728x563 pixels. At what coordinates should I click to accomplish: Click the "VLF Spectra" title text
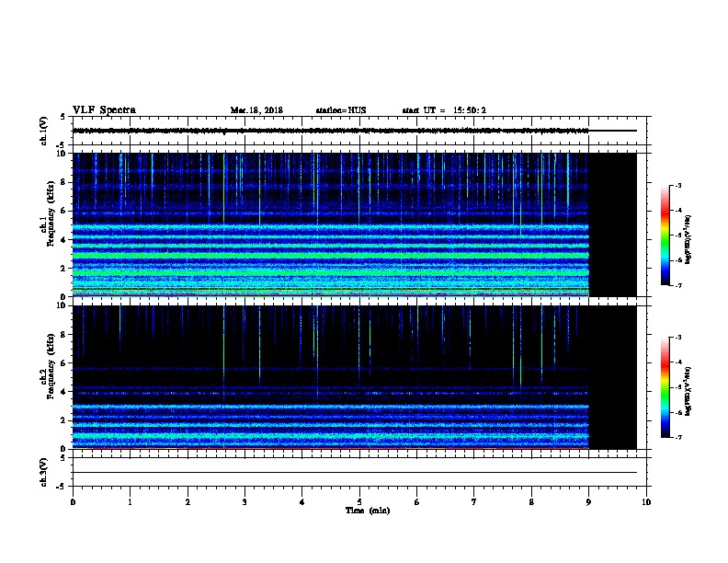pos(104,109)
